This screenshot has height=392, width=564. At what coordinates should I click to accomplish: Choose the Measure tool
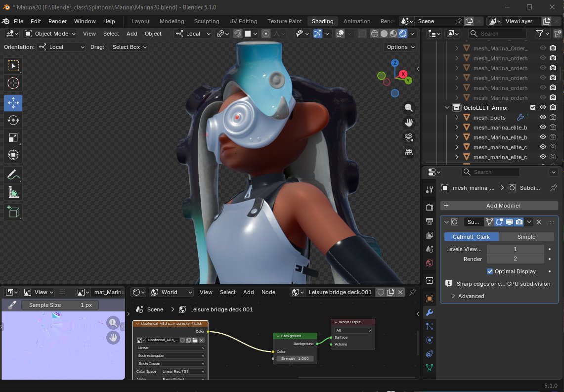pos(13,193)
